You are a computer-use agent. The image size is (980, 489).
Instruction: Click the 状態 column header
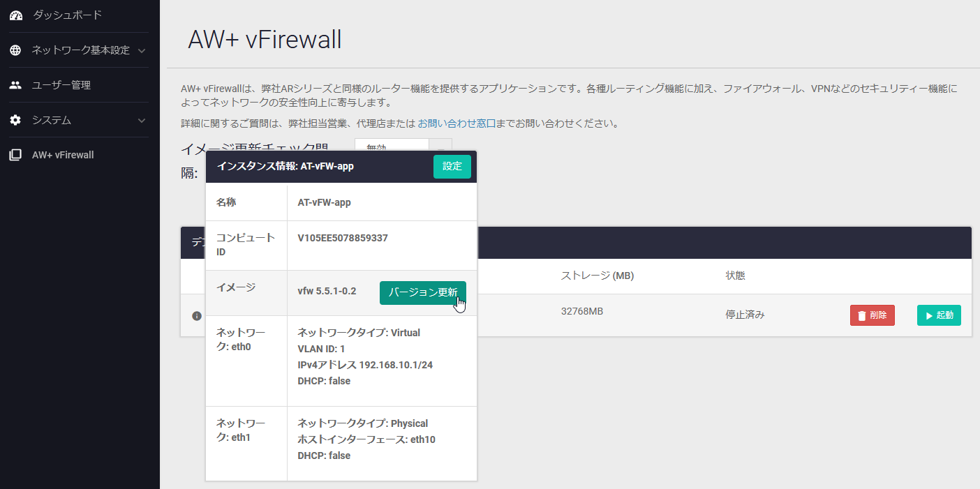coord(736,276)
